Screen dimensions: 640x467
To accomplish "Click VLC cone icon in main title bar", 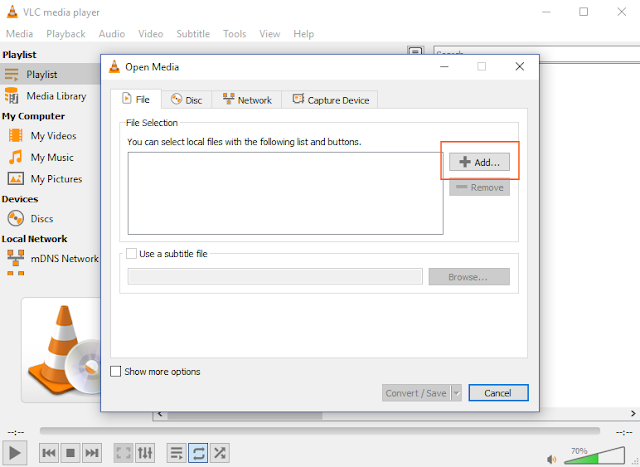I will tap(12, 12).
